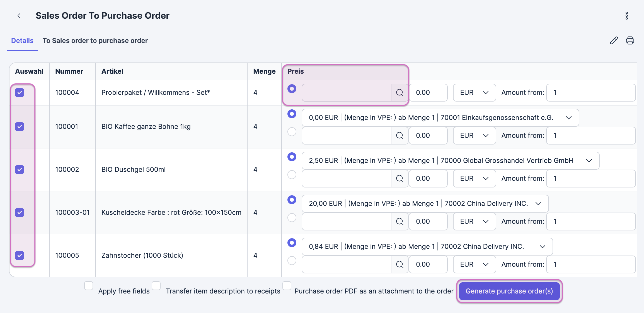Open EUR currency dropdown in Probierpaket row
The image size is (644, 313).
click(474, 93)
